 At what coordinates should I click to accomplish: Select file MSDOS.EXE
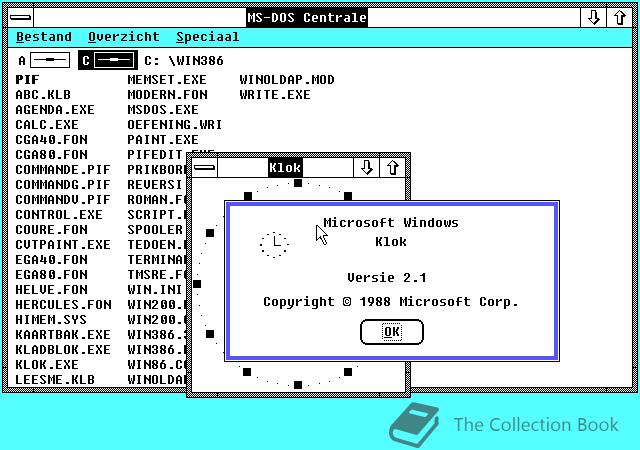click(163, 110)
